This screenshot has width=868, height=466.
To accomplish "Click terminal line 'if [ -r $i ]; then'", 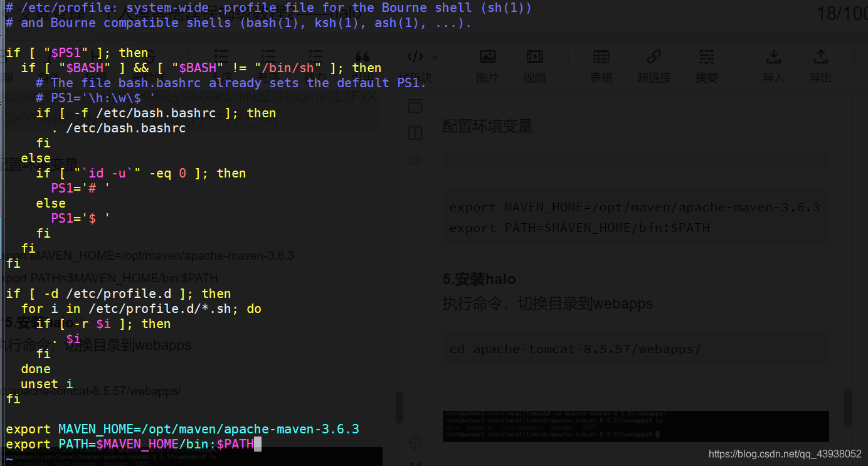I will point(103,324).
